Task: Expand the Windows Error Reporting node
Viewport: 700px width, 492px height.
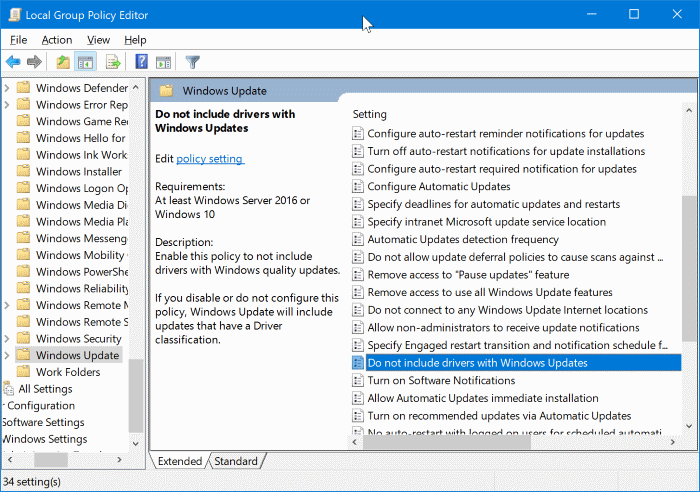Action: pyautogui.click(x=7, y=104)
